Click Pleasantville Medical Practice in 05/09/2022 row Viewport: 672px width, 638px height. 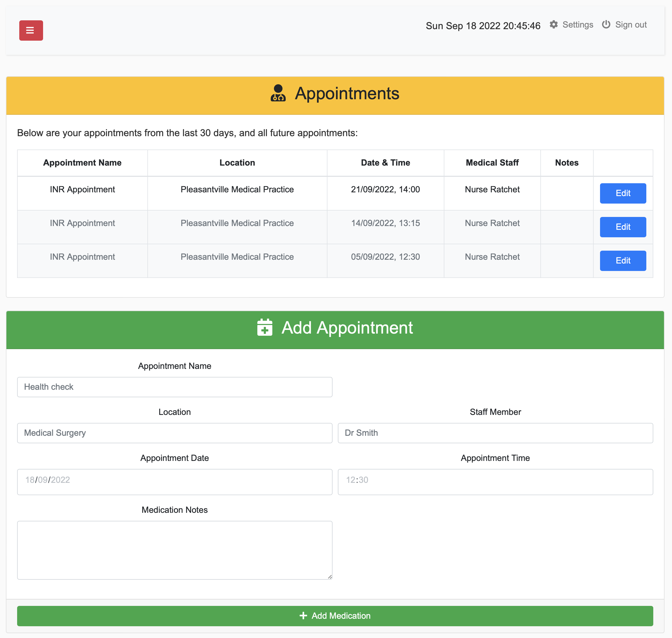click(237, 257)
